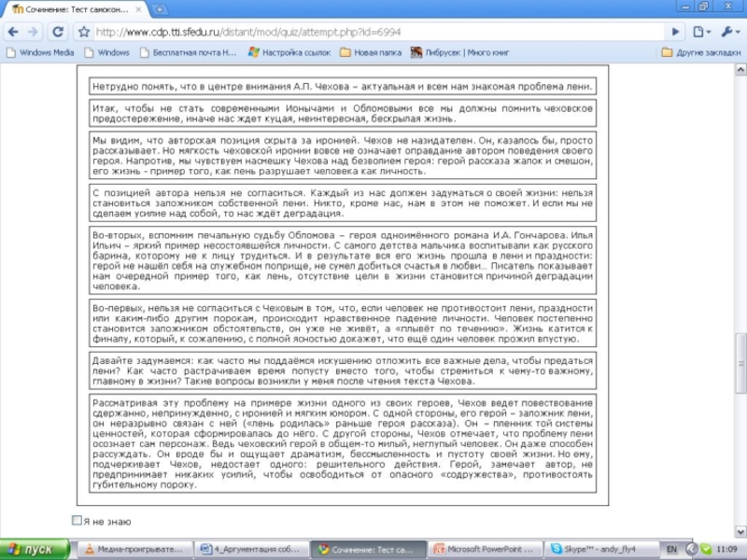
Task: Check the "Я не знаю" checkbox
Action: pyautogui.click(x=78, y=521)
